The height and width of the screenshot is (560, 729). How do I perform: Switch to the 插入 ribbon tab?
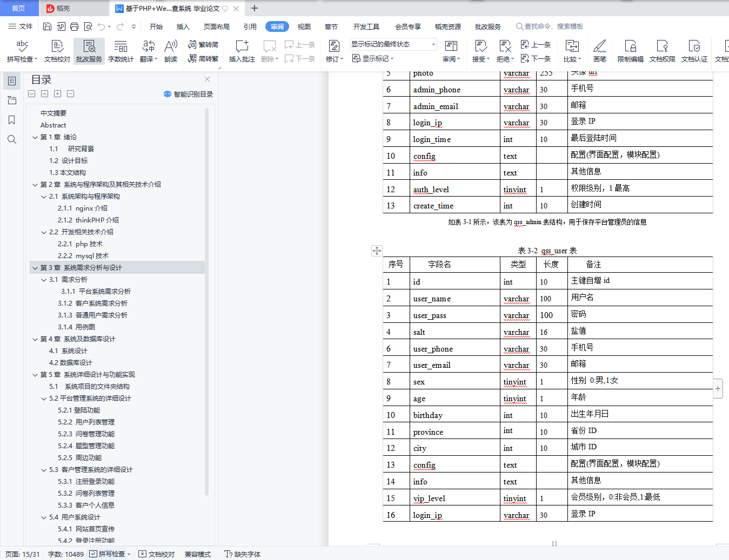pyautogui.click(x=183, y=26)
